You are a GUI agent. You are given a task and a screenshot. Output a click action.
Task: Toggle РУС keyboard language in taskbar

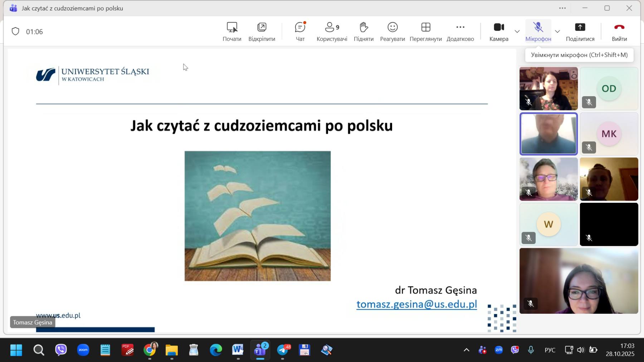click(x=550, y=350)
